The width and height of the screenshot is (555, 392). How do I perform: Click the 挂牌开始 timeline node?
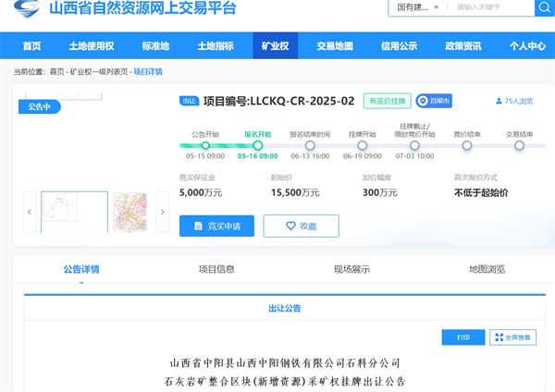click(x=362, y=145)
